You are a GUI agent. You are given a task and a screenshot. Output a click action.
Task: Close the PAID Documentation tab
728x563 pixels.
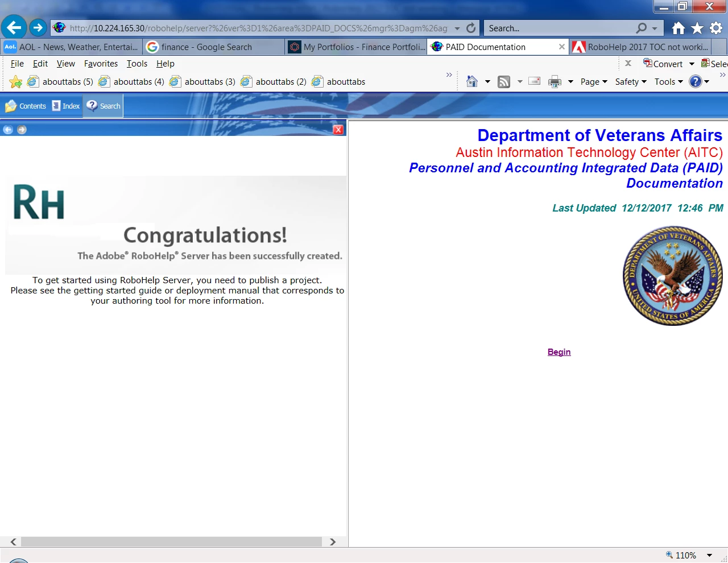pos(562,47)
